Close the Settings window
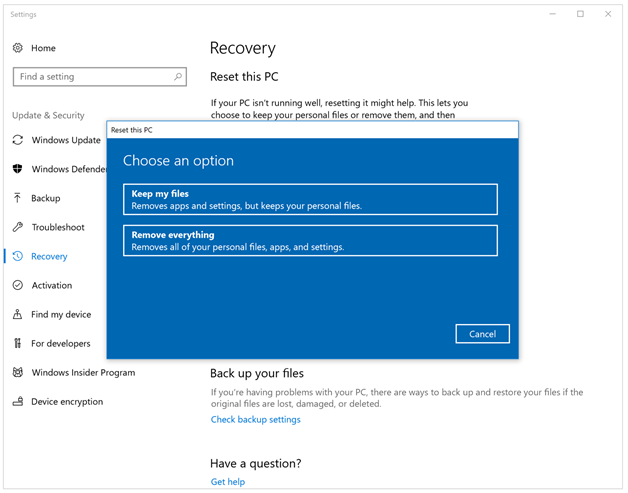Viewport: 628px width, 493px height. pos(608,14)
